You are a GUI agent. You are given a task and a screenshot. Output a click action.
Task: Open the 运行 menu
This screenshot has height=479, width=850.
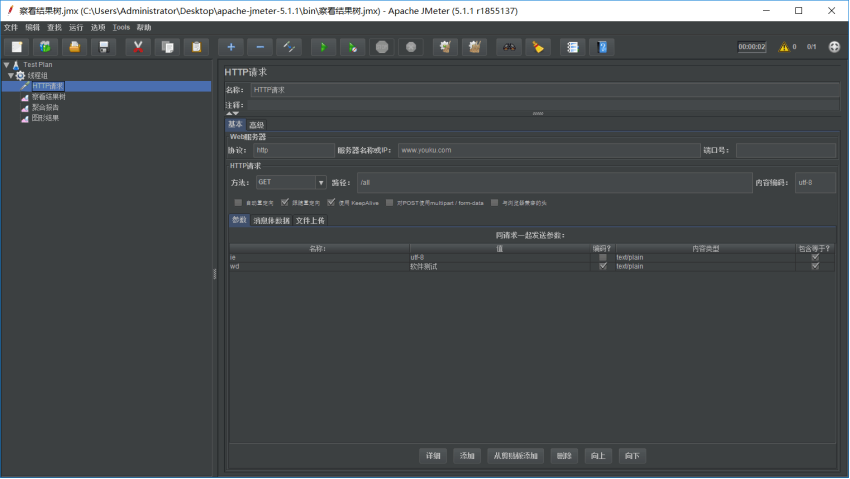(76, 28)
